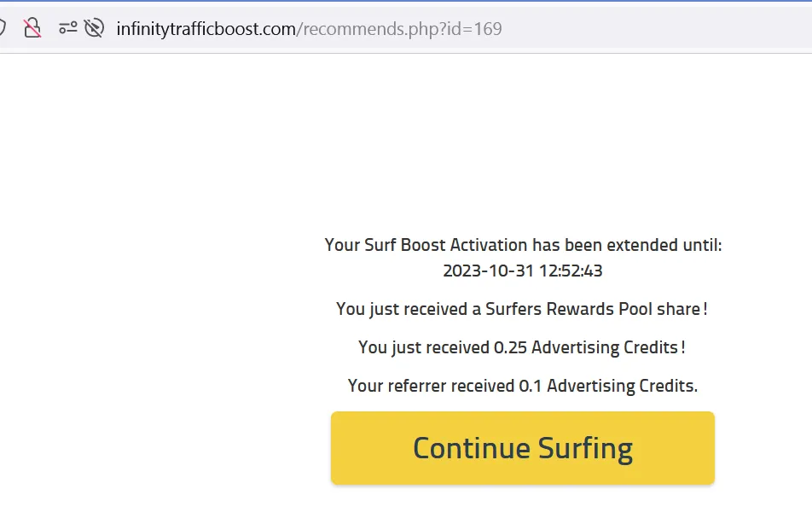The width and height of the screenshot is (812, 524).
Task: Click the blocked autoplay permission icon
Action: (94, 28)
